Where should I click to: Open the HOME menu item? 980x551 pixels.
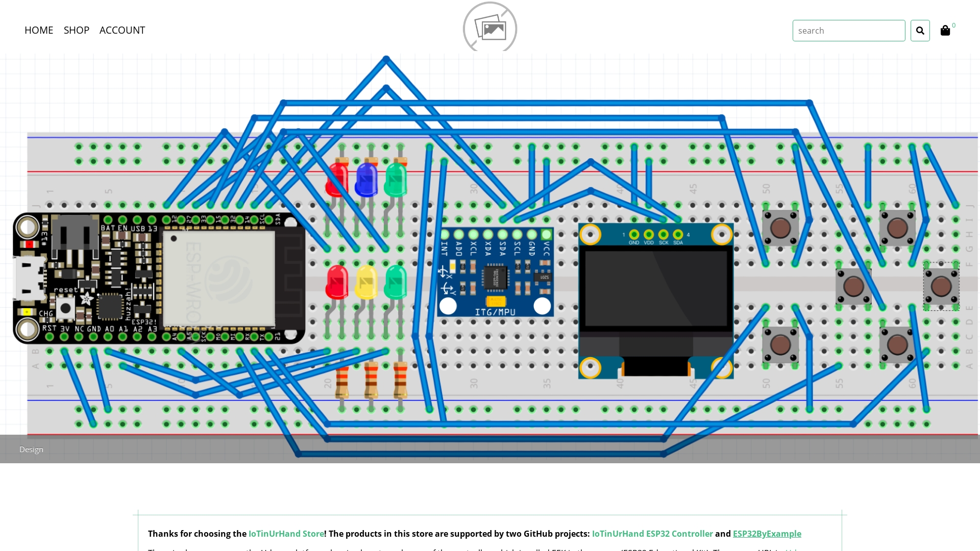coord(39,30)
